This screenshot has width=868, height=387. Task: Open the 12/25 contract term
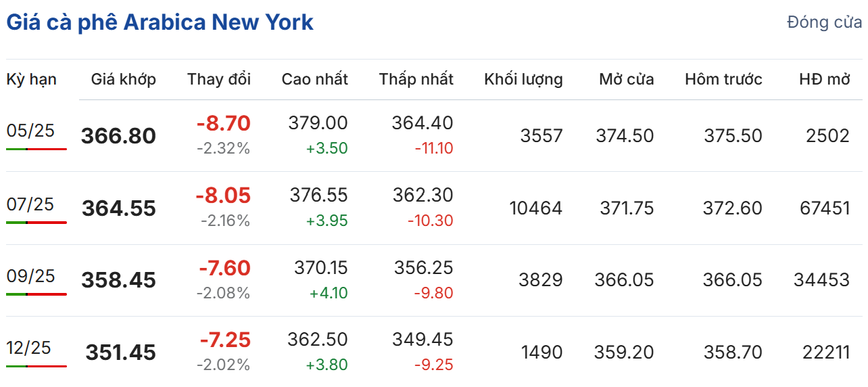tap(29, 348)
